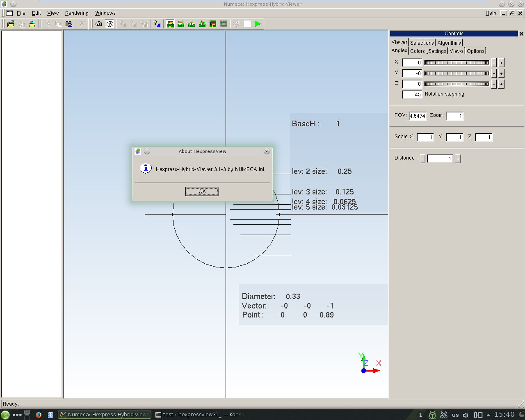Open the File menu

pos(21,13)
